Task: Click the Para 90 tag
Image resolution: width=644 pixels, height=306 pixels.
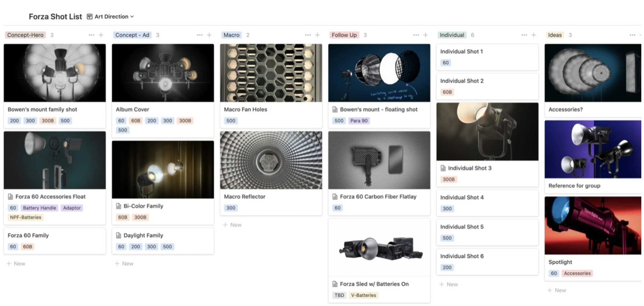Action: point(359,121)
